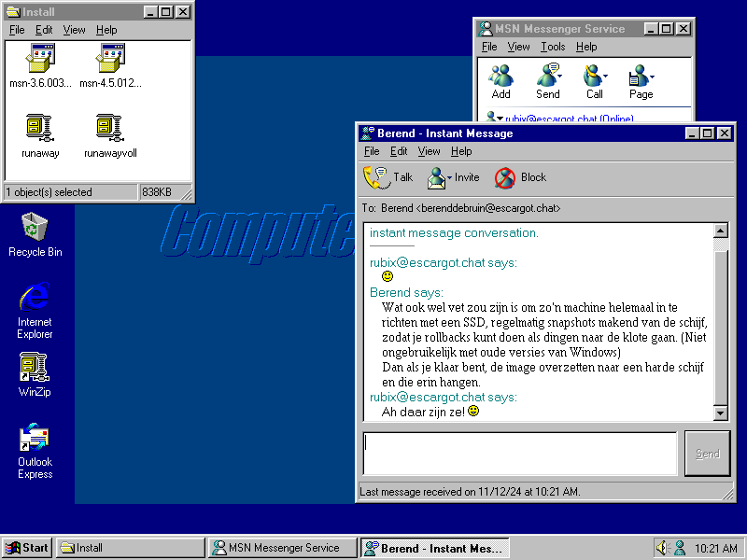This screenshot has height=560, width=747.
Task: Expand the Page dropdown in MSN Messenger
Action: [x=652, y=77]
